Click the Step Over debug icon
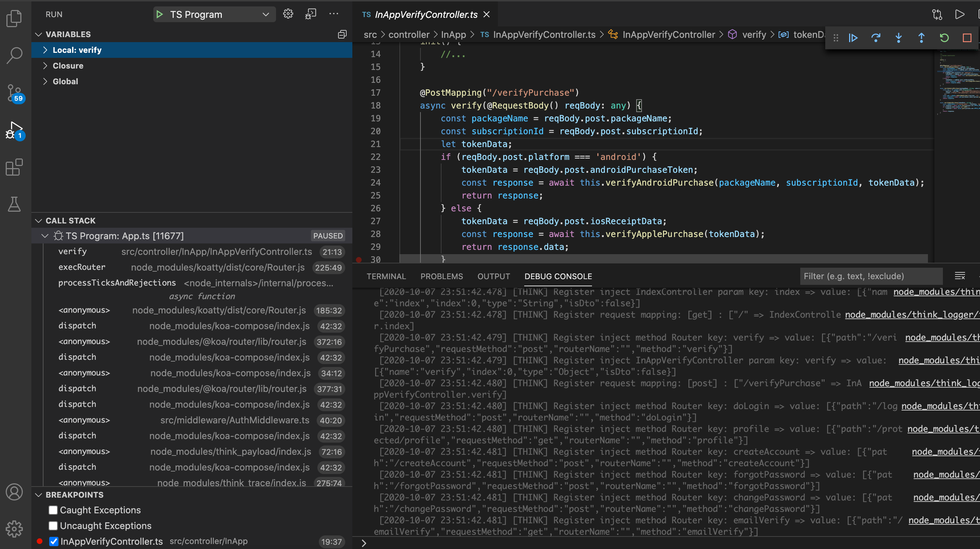This screenshot has height=549, width=980. [x=876, y=38]
